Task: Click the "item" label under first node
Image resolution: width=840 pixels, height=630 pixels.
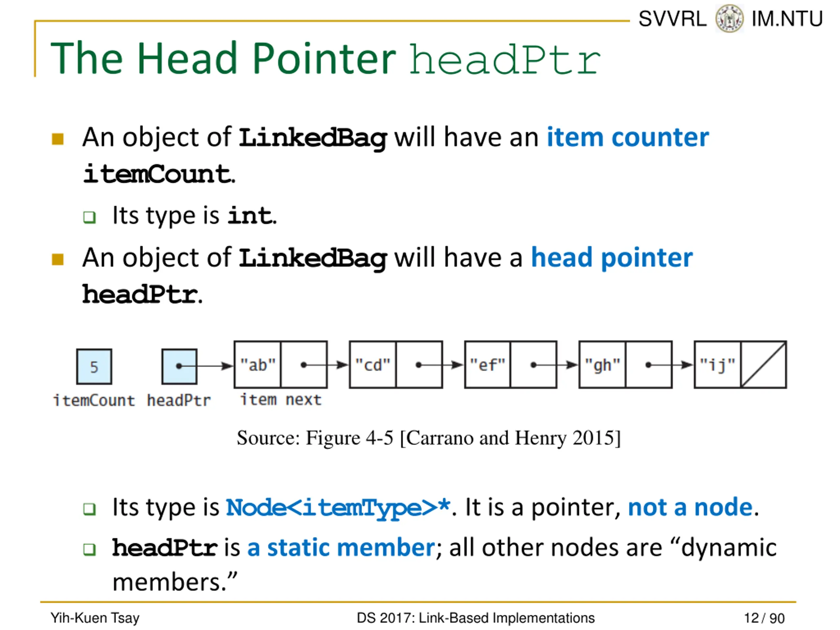Action: point(258,400)
